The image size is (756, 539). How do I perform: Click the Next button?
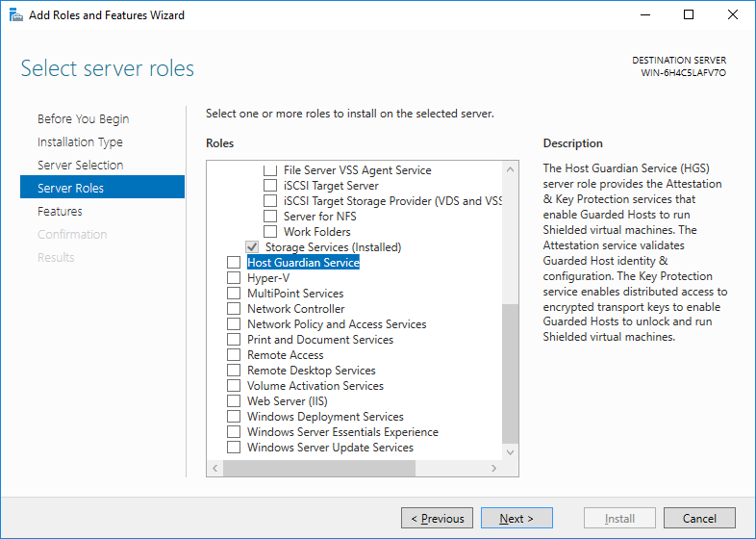click(x=517, y=518)
